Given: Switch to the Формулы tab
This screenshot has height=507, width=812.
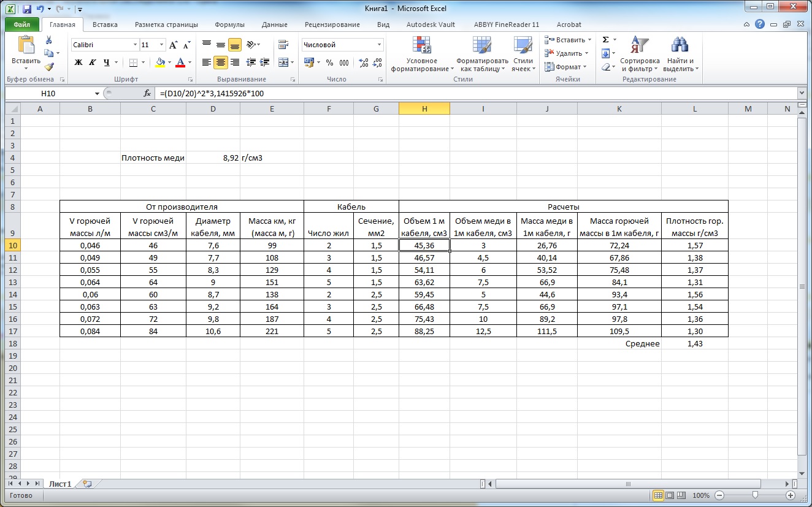Looking at the screenshot, I should click(230, 25).
